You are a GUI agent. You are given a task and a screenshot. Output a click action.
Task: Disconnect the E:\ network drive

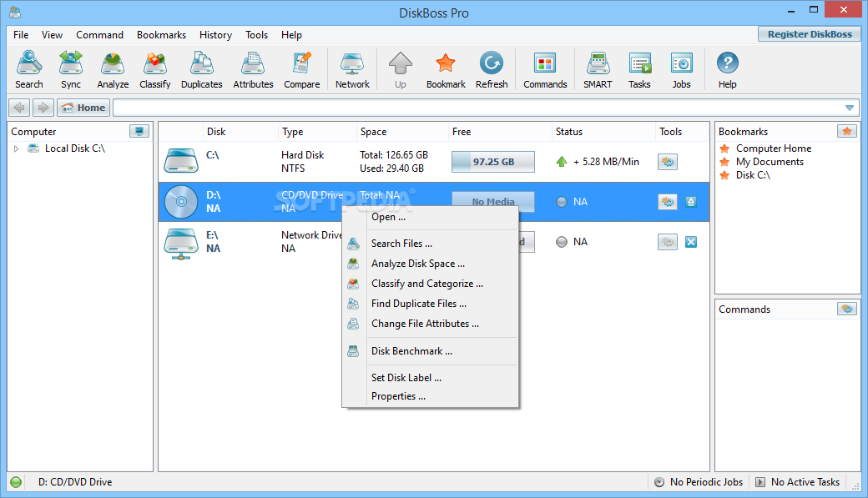pyautogui.click(x=691, y=242)
